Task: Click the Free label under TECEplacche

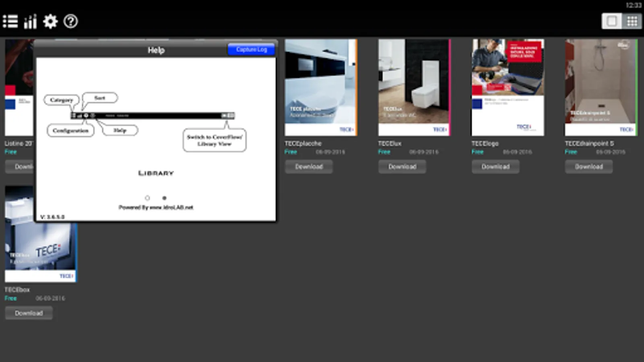Action: tap(291, 152)
